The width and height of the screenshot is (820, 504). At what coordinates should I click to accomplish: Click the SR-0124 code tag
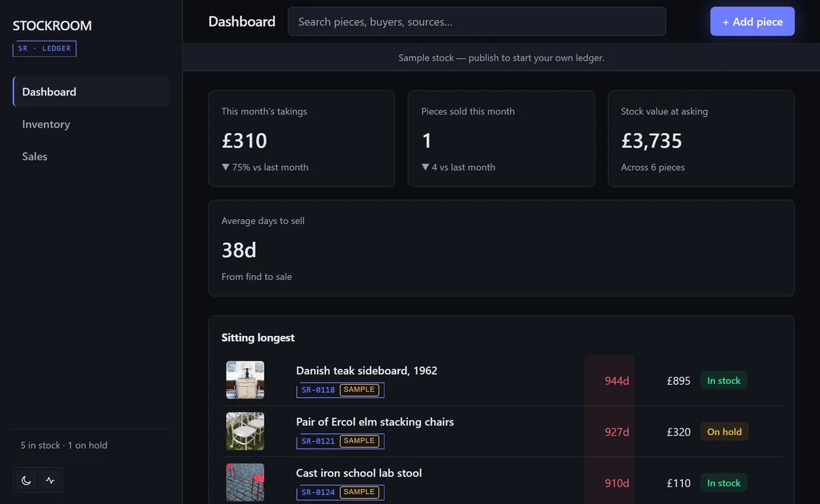coord(318,492)
